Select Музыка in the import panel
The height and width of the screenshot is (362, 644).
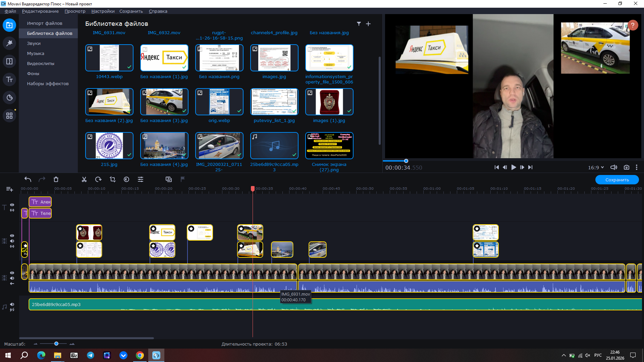(x=36, y=54)
